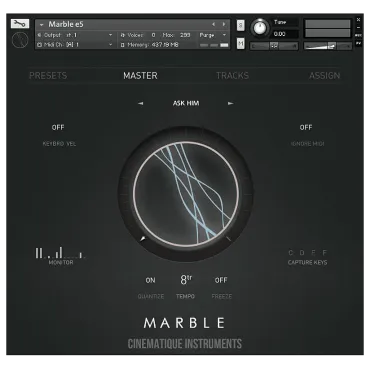
Task: Click capture key D
Action: (302, 253)
